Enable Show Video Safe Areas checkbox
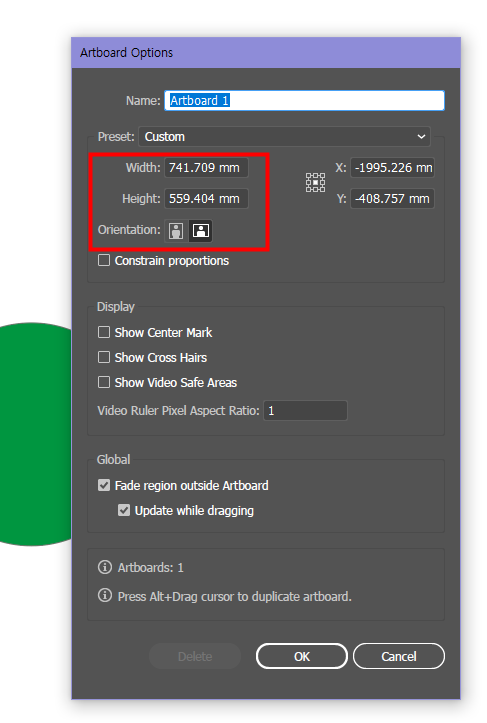Image resolution: width=487 pixels, height=723 pixels. 104,382
